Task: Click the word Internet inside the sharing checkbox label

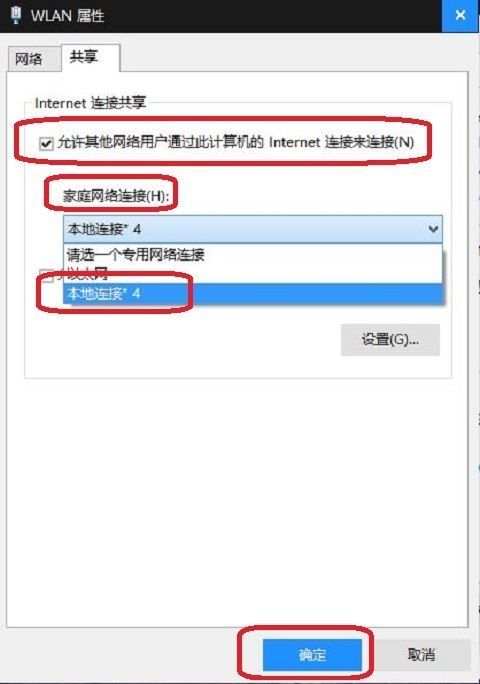Action: tap(295, 142)
